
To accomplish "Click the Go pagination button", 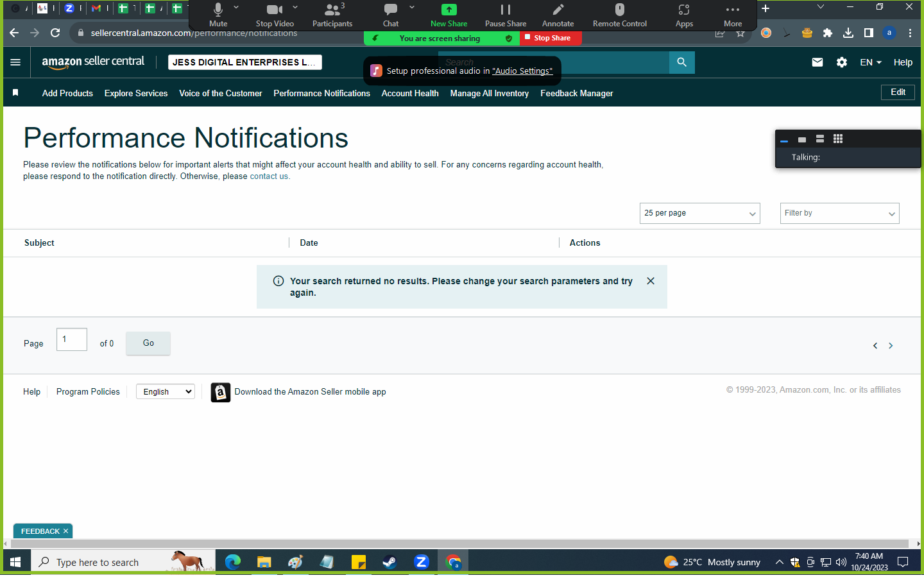I will (148, 343).
